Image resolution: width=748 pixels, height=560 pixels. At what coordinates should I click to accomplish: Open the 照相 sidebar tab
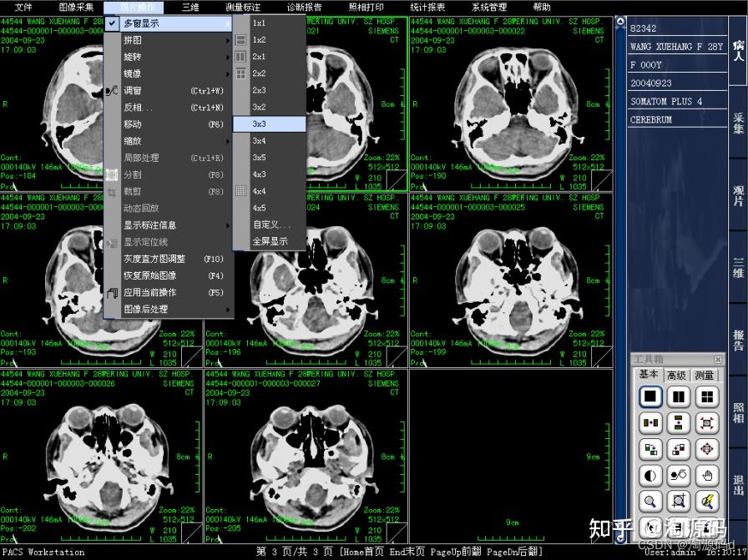point(738,413)
